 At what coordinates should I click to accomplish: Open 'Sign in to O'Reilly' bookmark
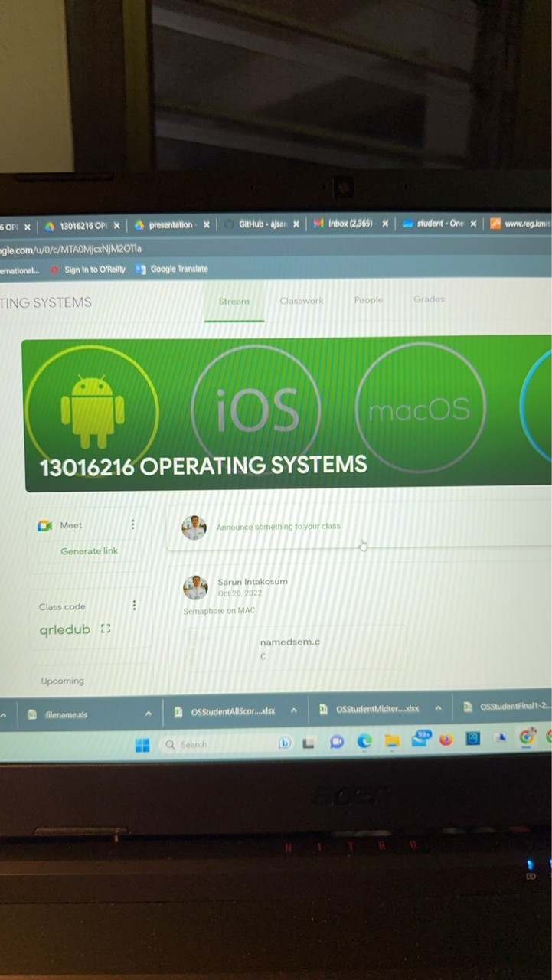87,269
